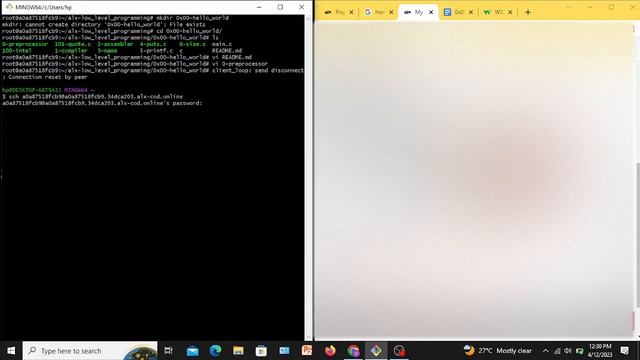Open volume control in the system tray
640x360 pixels.
tap(568, 351)
